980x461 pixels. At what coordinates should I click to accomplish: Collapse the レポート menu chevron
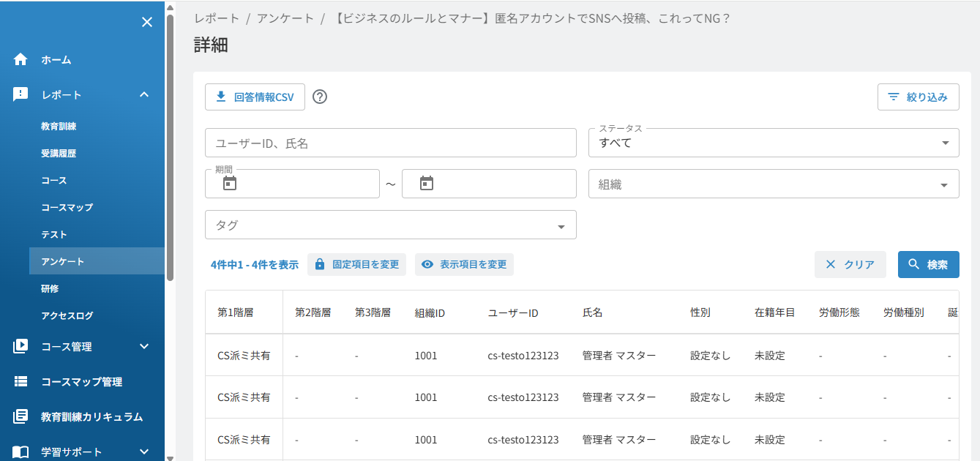[144, 94]
